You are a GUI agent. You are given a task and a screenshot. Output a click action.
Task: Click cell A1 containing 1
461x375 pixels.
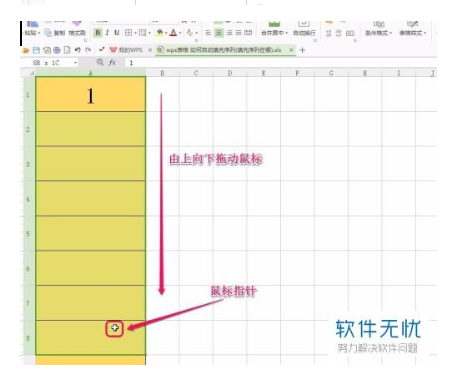(x=90, y=95)
